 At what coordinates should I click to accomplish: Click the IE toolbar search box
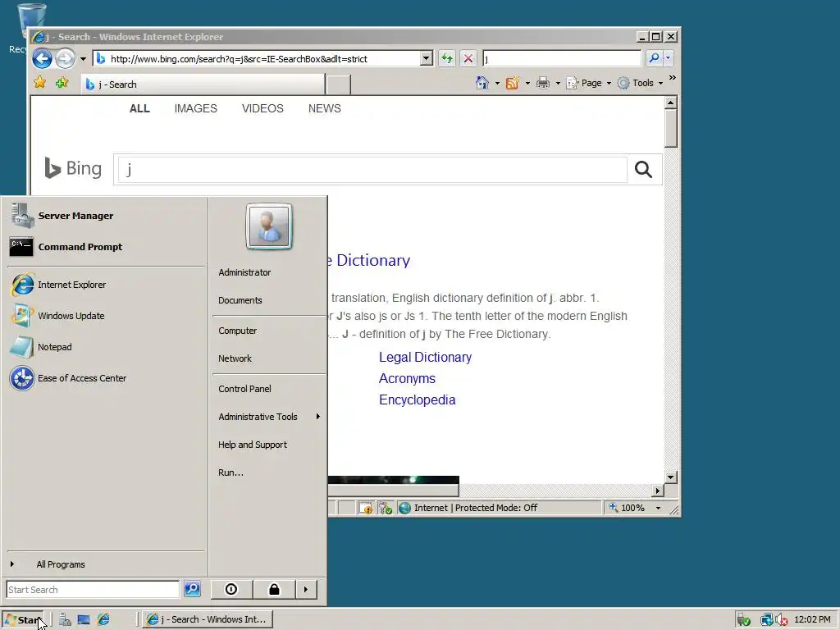(561, 58)
